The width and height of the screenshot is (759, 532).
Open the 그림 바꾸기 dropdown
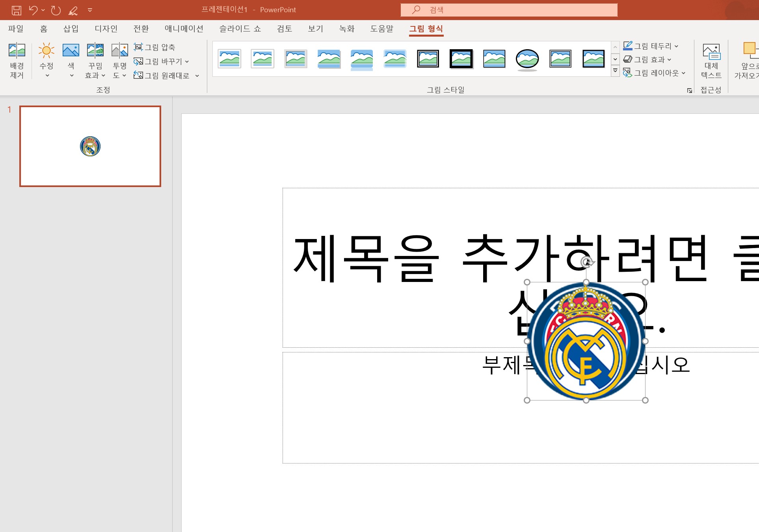(162, 61)
